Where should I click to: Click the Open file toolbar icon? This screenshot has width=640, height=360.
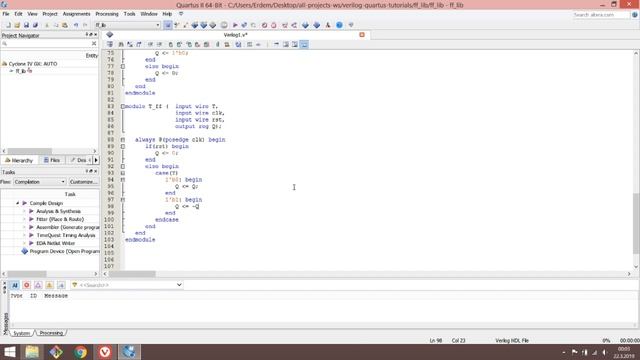17,25
